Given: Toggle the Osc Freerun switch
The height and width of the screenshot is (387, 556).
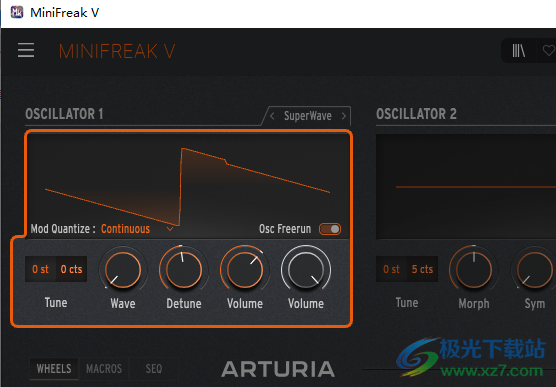Looking at the screenshot, I should pyautogui.click(x=330, y=229).
